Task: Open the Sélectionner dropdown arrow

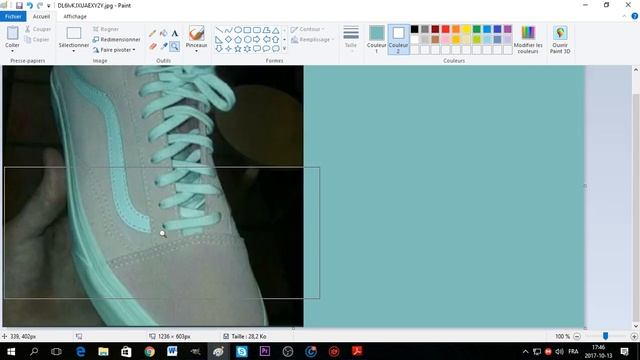Action: click(x=73, y=51)
